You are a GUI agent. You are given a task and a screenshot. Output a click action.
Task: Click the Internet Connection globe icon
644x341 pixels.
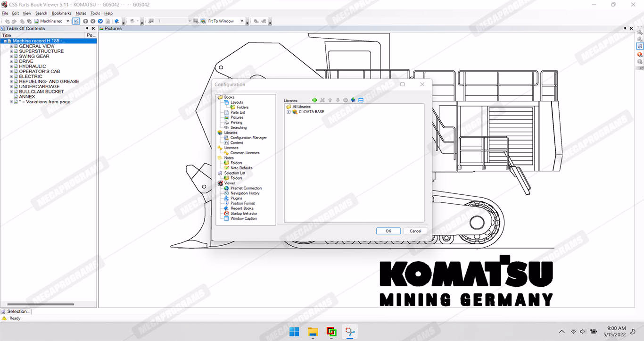[x=227, y=188]
